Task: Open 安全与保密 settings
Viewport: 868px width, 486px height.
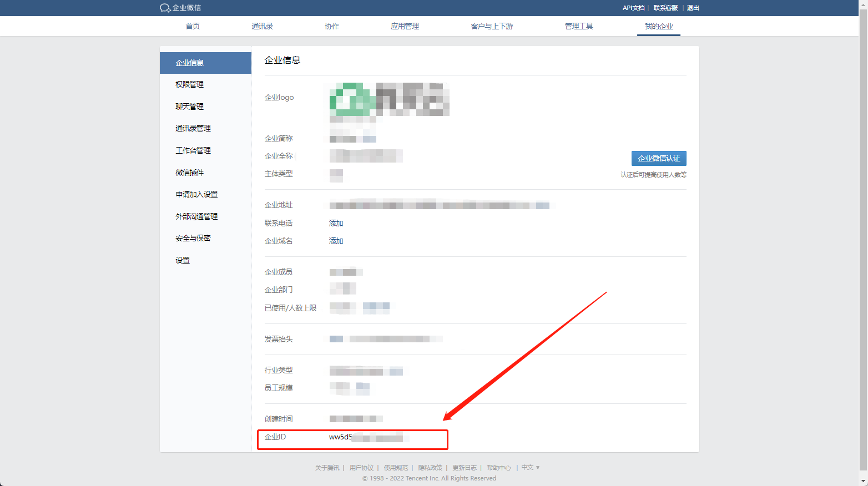Action: 193,238
